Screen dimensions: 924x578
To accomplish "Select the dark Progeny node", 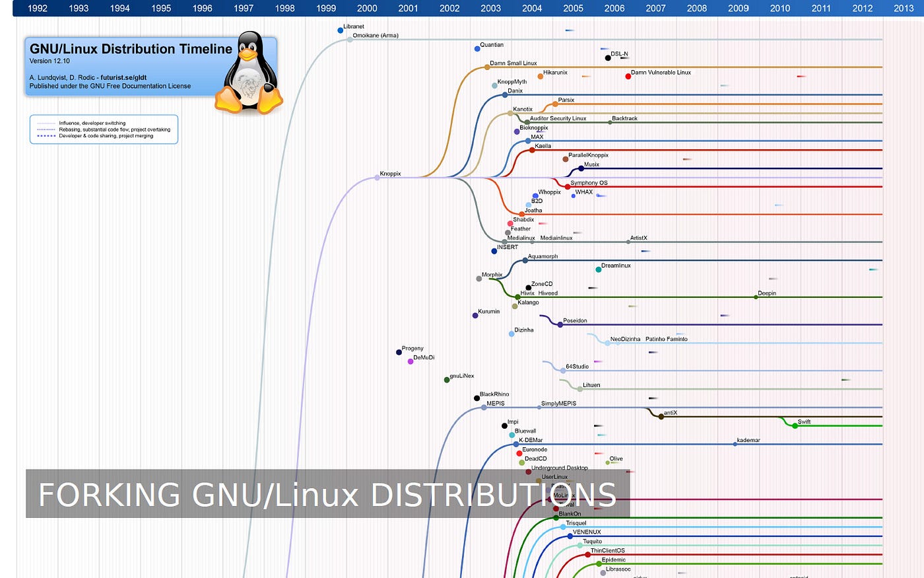I will coord(399,353).
